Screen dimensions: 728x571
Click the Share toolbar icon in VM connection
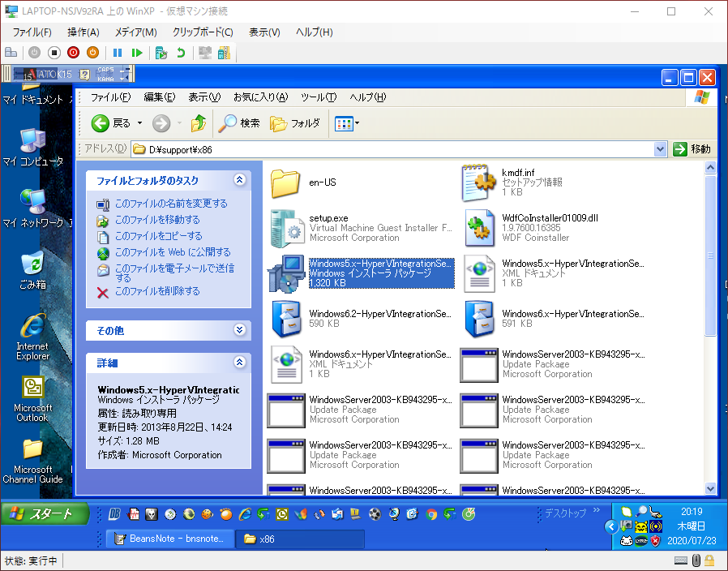(x=225, y=53)
